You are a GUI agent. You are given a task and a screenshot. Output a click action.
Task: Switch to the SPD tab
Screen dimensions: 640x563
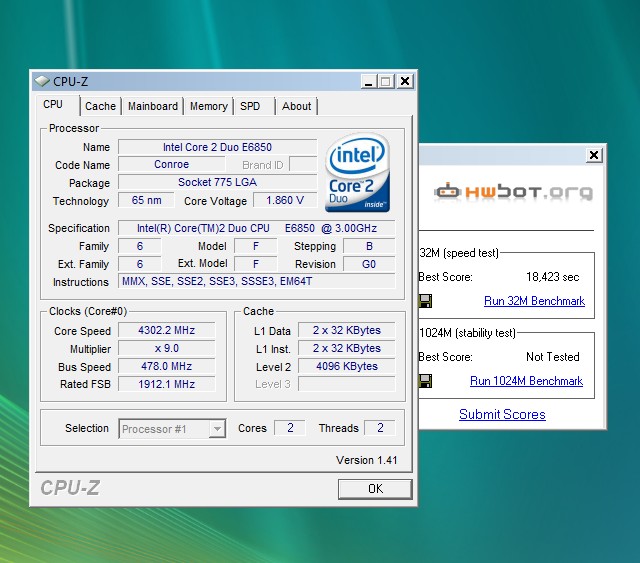point(250,106)
